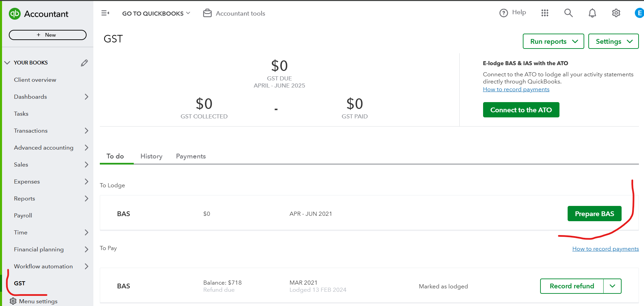The image size is (644, 306).
Task: Expand the Workflow automation submenu chevron
Action: [x=86, y=266]
